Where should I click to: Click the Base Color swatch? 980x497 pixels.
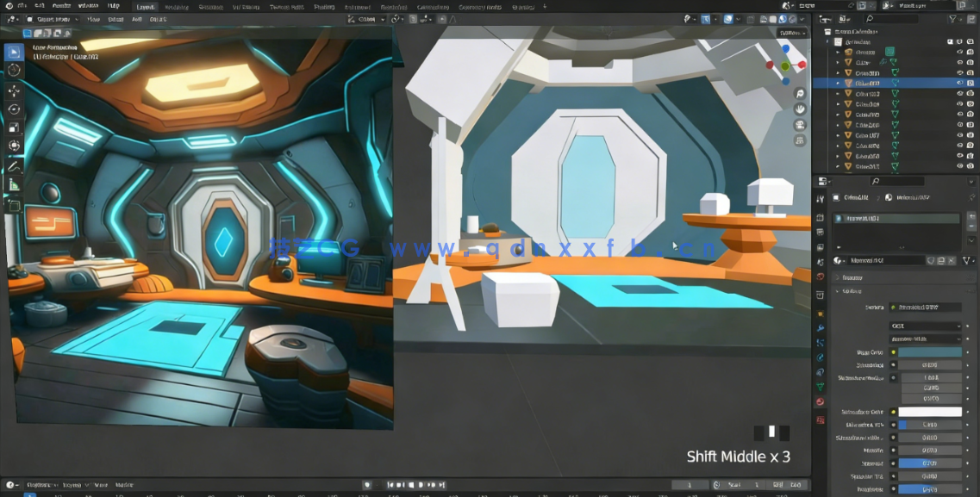point(930,352)
